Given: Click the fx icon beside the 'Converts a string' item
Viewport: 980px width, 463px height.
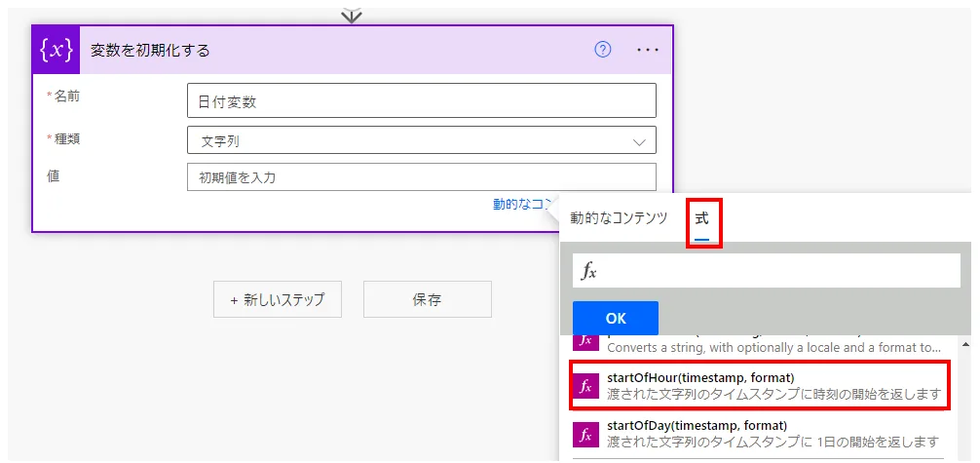Looking at the screenshot, I should pos(586,341).
